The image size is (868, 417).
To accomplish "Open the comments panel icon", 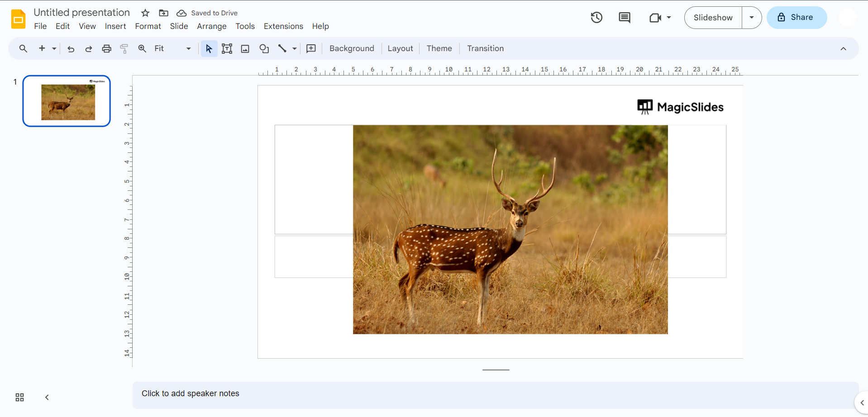I will point(624,18).
